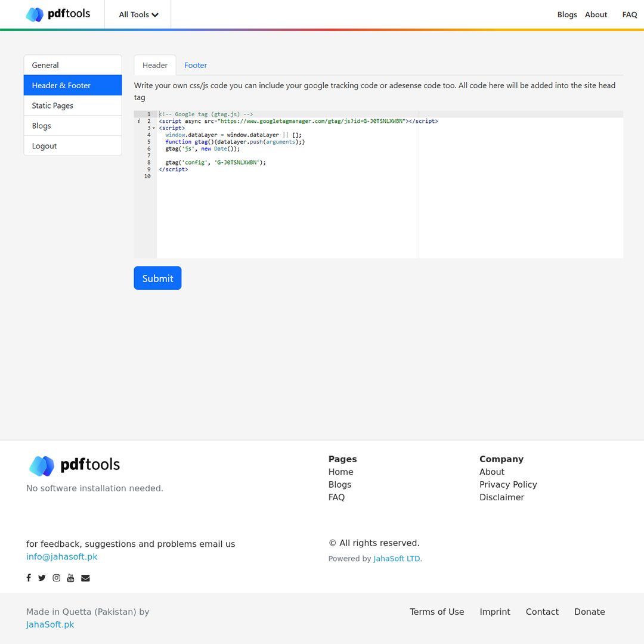
Task: Click the info@jahasoft.pk email link
Action: pos(61,556)
